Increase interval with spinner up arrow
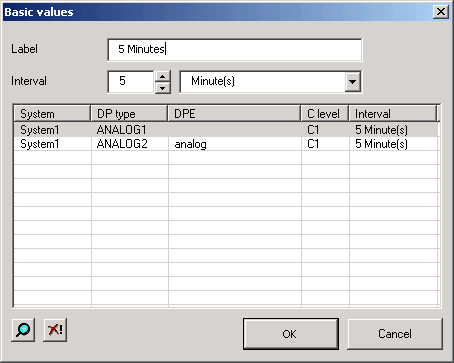This screenshot has height=363, width=454. tap(163, 76)
